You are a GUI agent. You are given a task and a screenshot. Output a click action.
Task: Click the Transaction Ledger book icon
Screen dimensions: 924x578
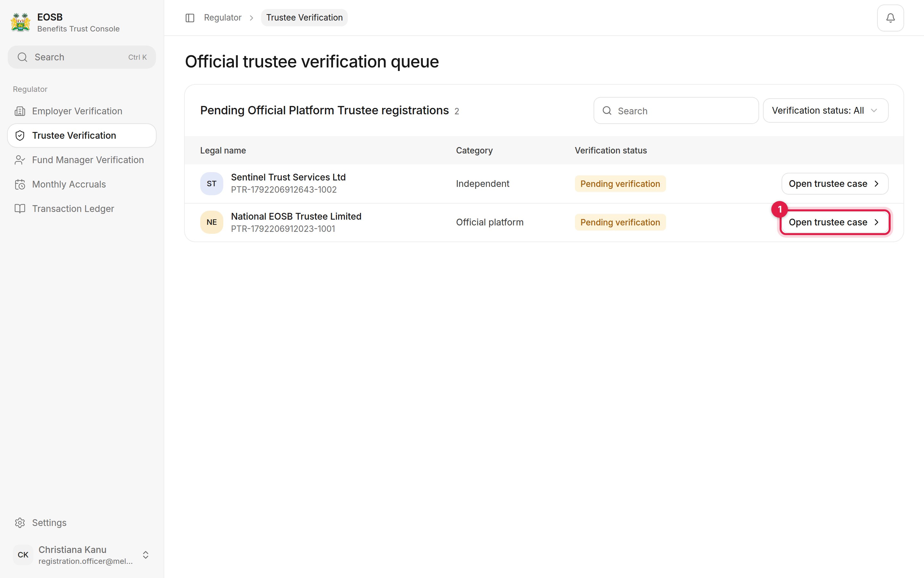pos(20,209)
